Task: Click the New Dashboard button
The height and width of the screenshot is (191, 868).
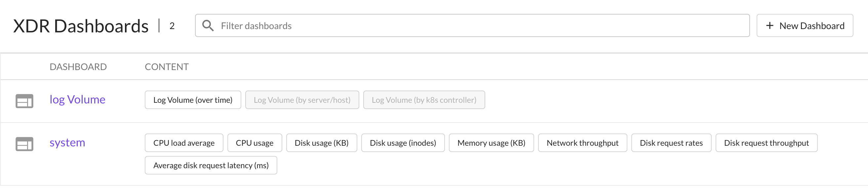Action: click(x=804, y=25)
